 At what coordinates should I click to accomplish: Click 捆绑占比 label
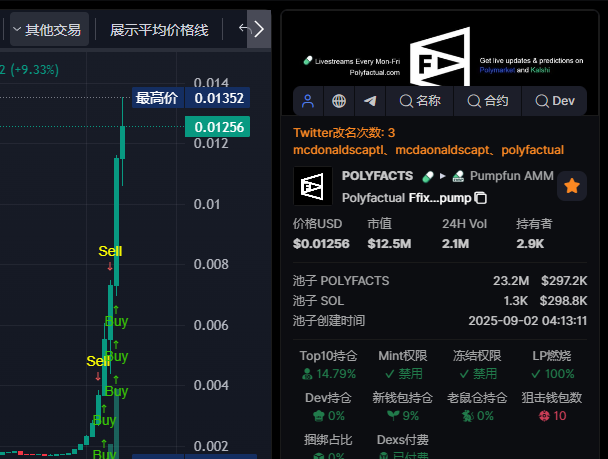328,440
